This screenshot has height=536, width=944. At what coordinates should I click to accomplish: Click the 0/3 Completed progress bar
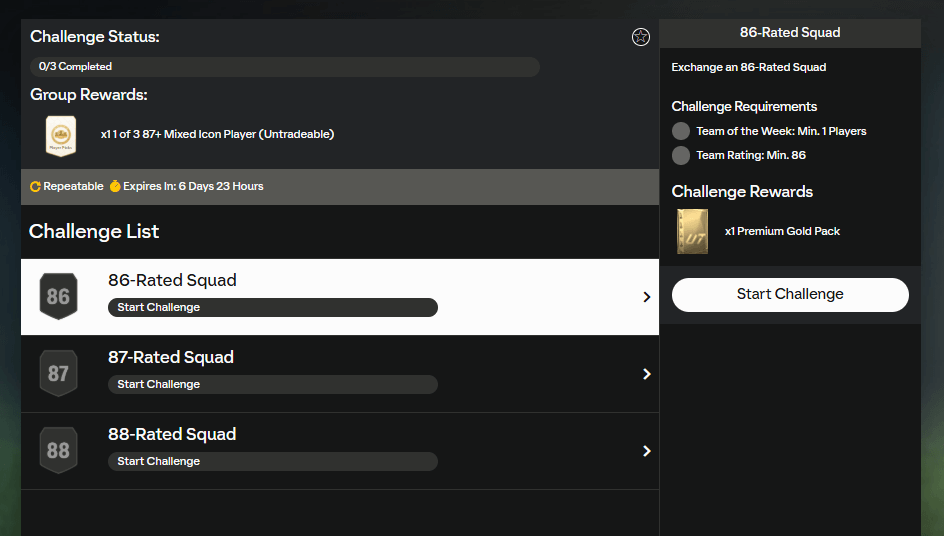click(285, 67)
